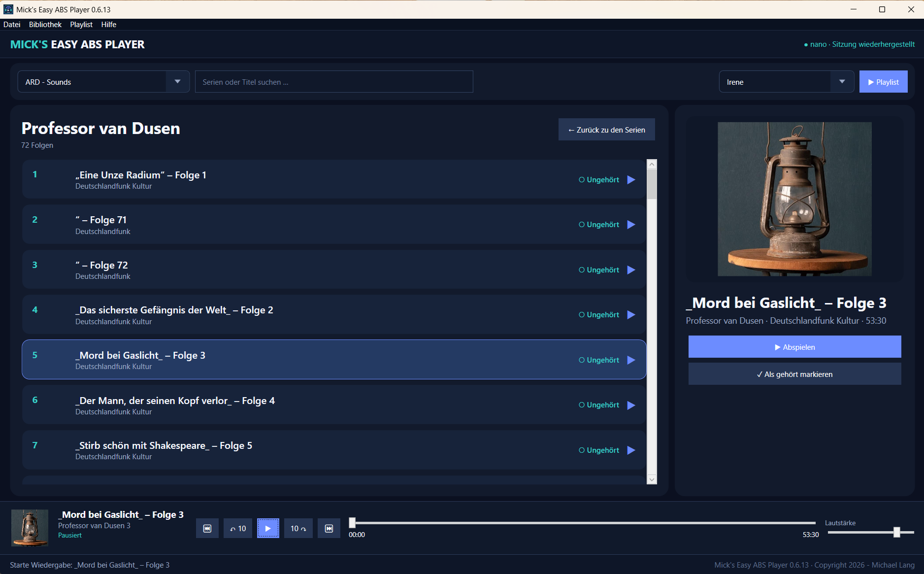Click the blue Playlist button at top right
This screenshot has height=574, width=924.
pos(884,82)
